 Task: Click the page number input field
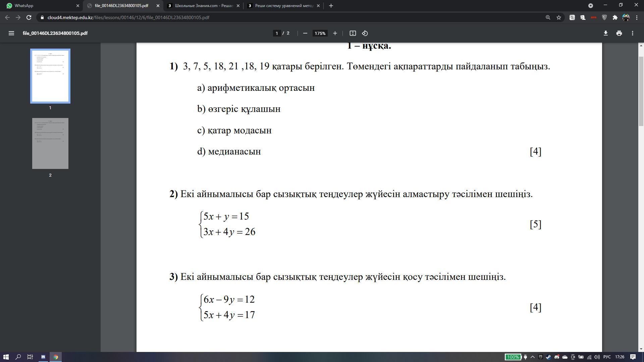point(277,33)
